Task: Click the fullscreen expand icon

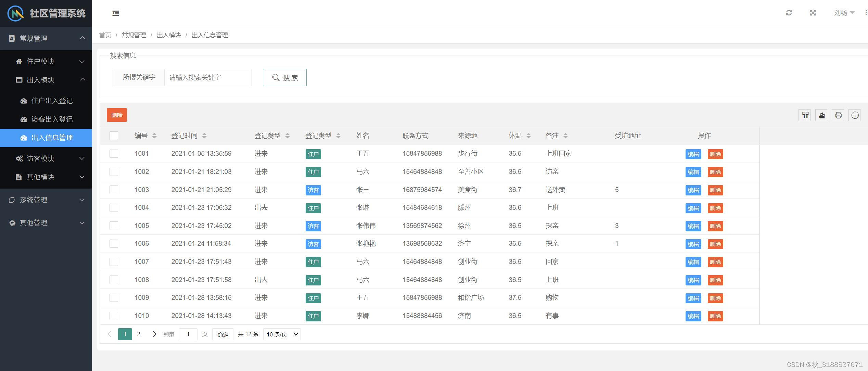Action: coord(813,13)
